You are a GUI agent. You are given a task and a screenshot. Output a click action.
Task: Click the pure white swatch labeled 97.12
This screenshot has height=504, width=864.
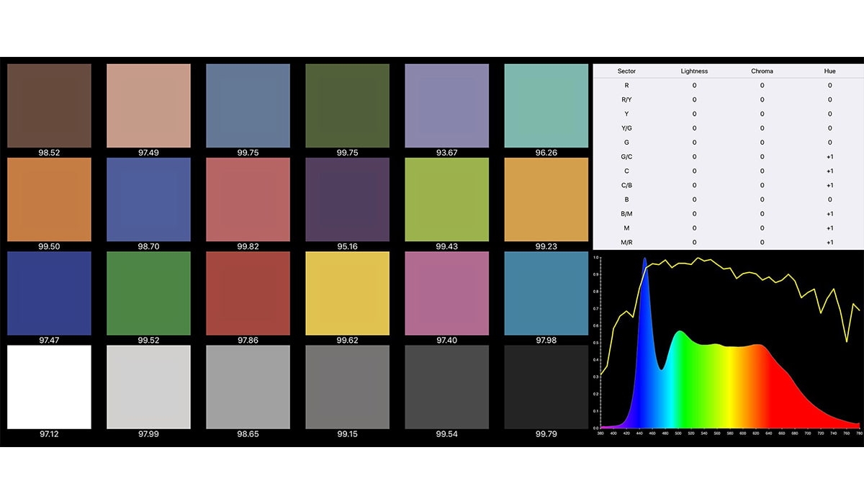click(x=49, y=387)
